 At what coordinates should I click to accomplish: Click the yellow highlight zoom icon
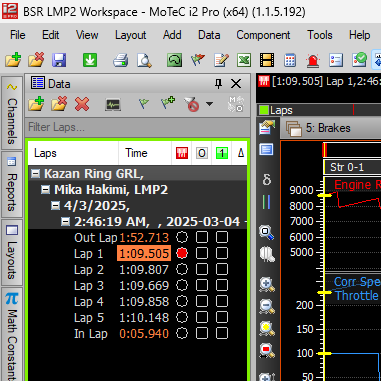click(x=267, y=329)
